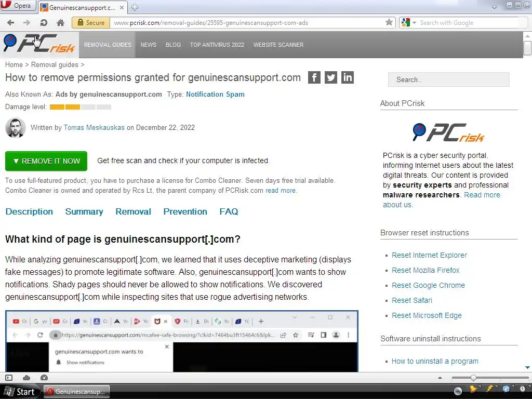The height and width of the screenshot is (399, 532).
Task: Expand the closed tabs dropdown arrow
Action: [494, 7]
